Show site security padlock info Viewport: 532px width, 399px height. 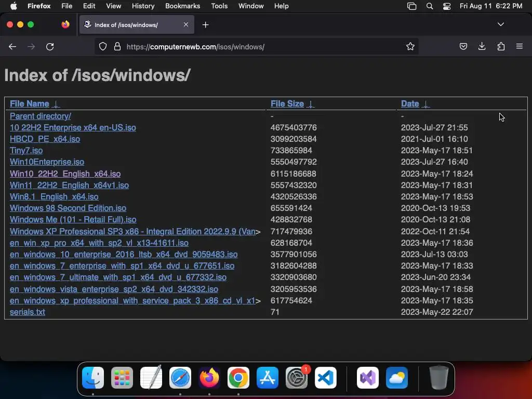click(117, 46)
